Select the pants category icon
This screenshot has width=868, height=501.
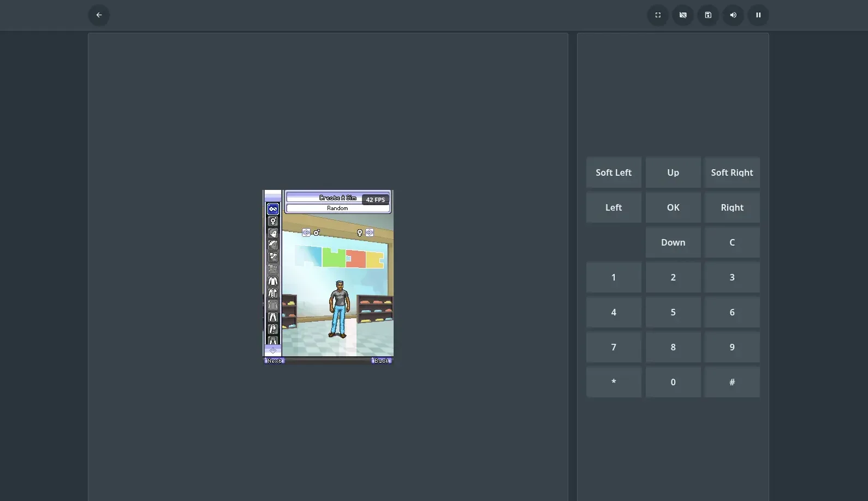pyautogui.click(x=273, y=317)
